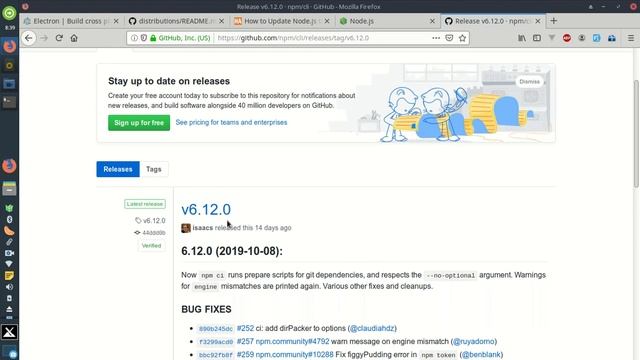Open @ruyadorno profile link
Viewport: 640px width, 360px height.
click(473, 341)
